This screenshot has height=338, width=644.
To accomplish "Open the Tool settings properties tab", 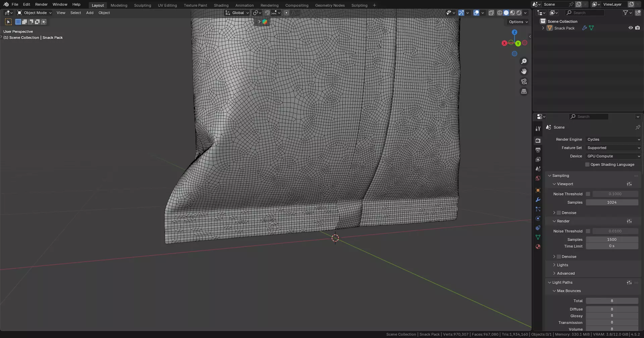I will click(538, 129).
